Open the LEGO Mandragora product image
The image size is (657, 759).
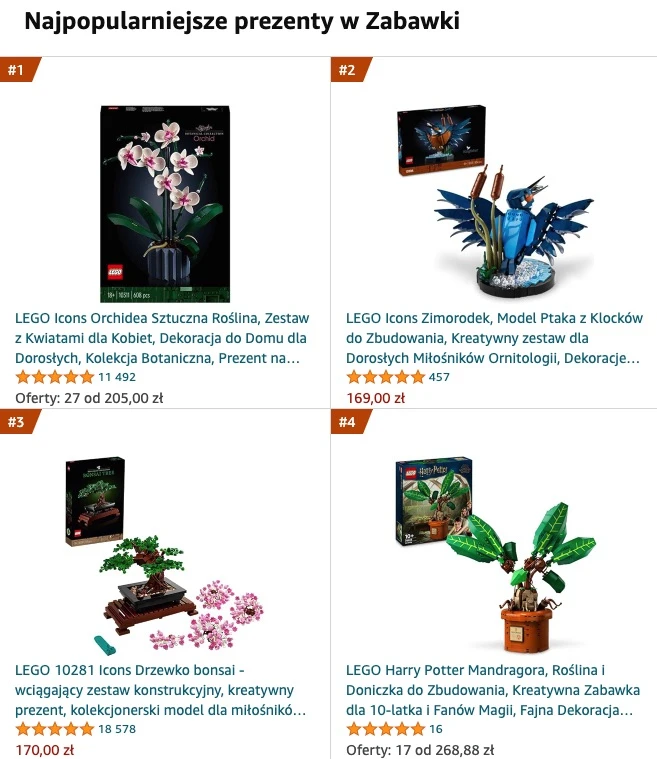496,555
